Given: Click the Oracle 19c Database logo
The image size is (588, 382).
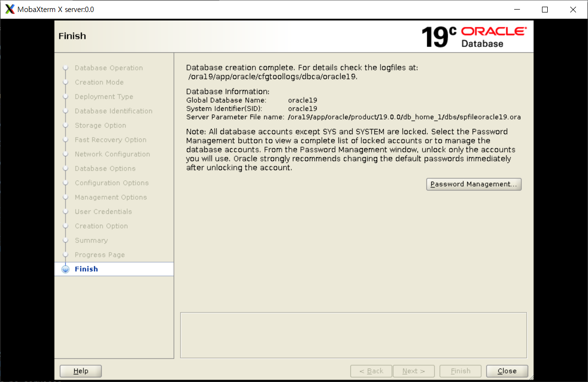Looking at the screenshot, I should coord(473,37).
